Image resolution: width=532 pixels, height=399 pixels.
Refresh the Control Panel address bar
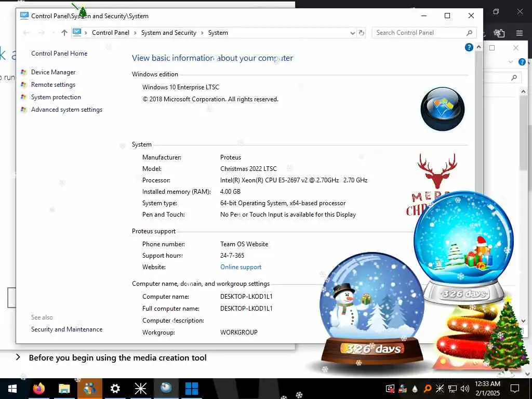pos(362,33)
